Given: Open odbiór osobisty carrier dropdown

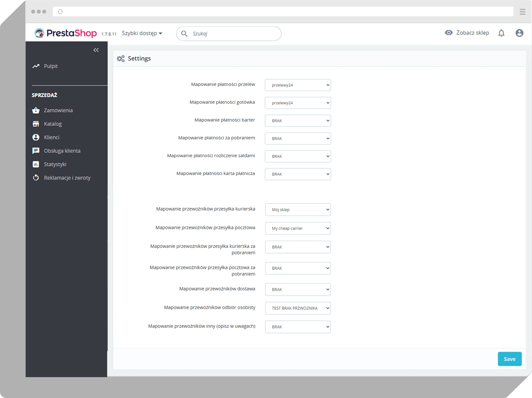Looking at the screenshot, I should [x=298, y=308].
